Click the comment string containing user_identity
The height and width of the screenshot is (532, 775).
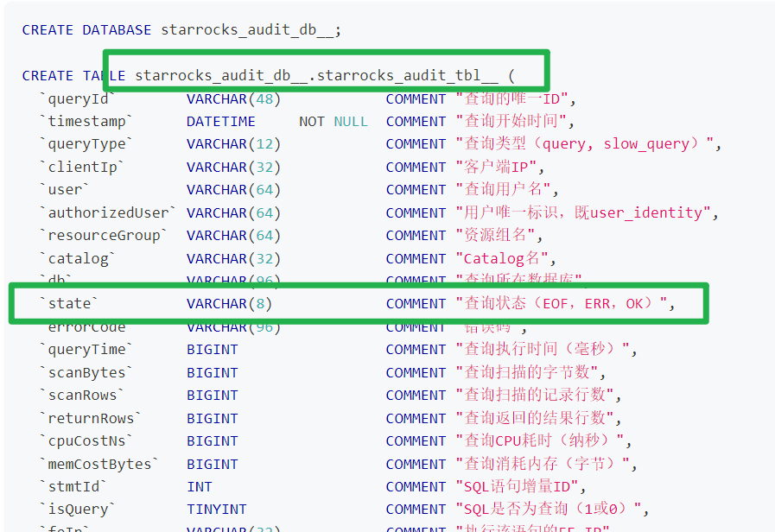tap(587, 212)
